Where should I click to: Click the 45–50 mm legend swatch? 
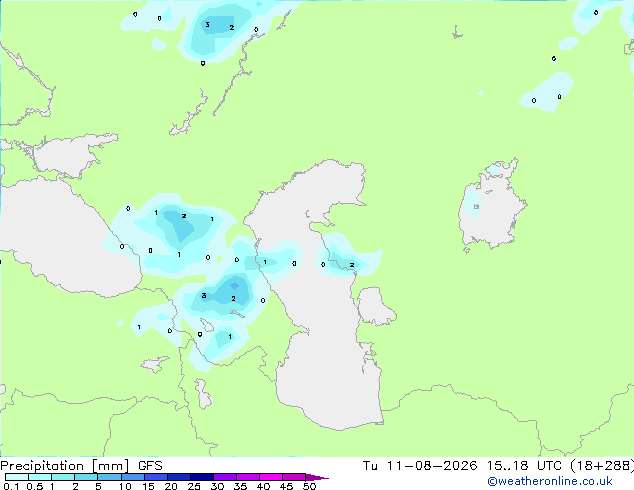[x=294, y=477]
